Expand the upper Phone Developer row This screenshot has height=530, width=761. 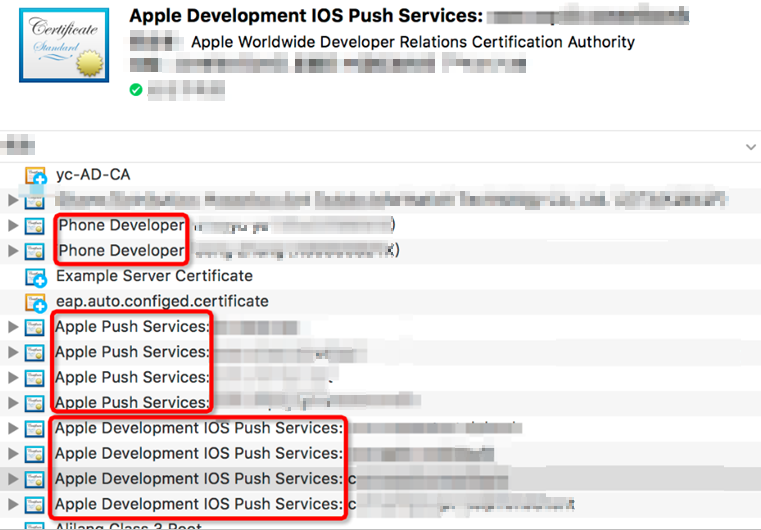coord(13,225)
